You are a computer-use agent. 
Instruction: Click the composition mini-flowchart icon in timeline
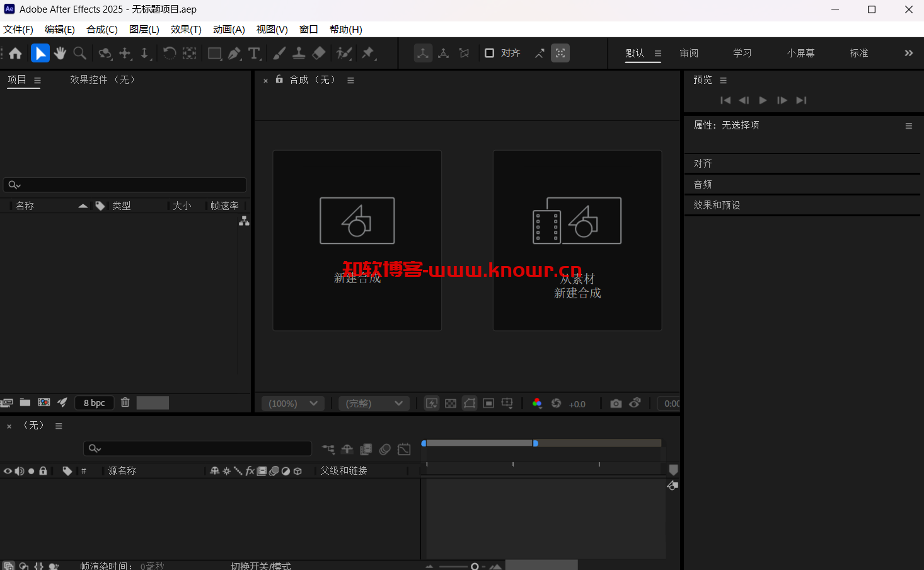(328, 449)
